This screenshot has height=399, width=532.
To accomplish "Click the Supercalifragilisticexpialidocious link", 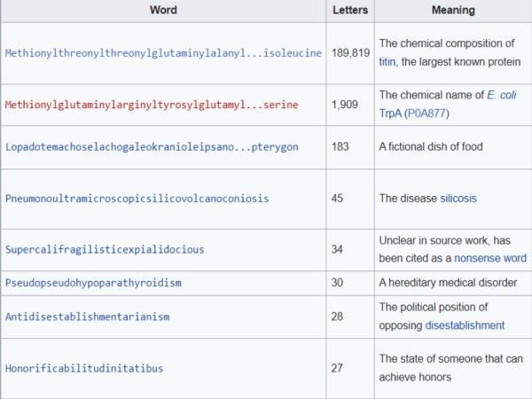I will (105, 250).
